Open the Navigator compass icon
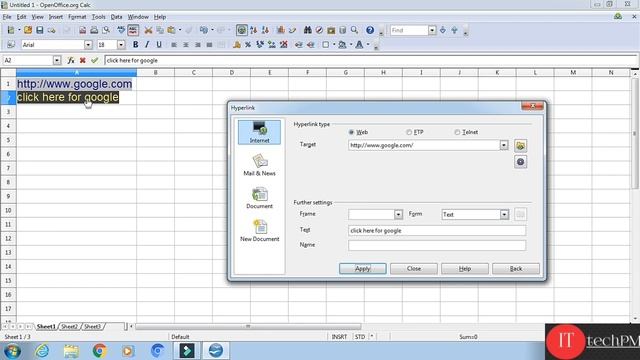This screenshot has width=640, height=360. pyautogui.click(x=320, y=30)
